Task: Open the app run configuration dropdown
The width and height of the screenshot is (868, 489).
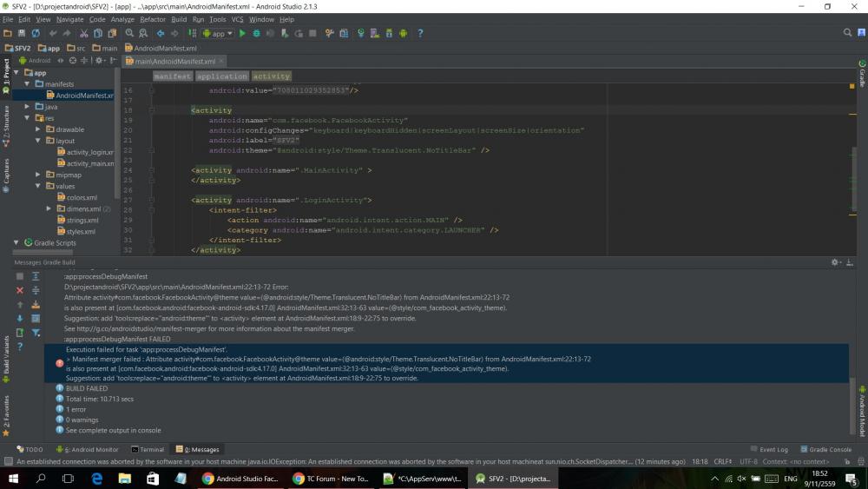Action: [218, 33]
